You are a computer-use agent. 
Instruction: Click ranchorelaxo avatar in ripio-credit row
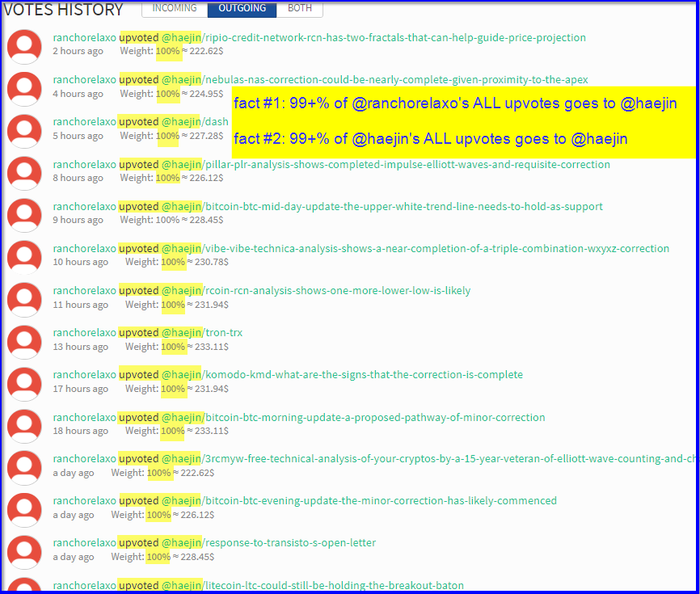[24, 46]
